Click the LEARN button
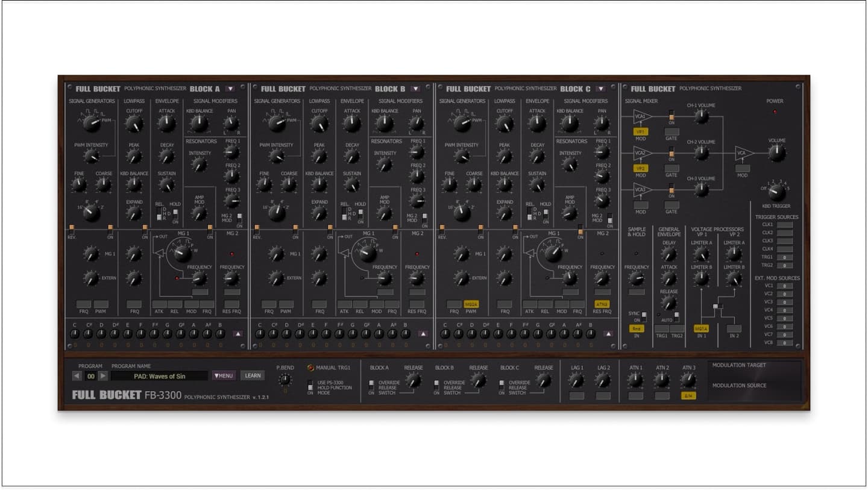 [x=253, y=375]
